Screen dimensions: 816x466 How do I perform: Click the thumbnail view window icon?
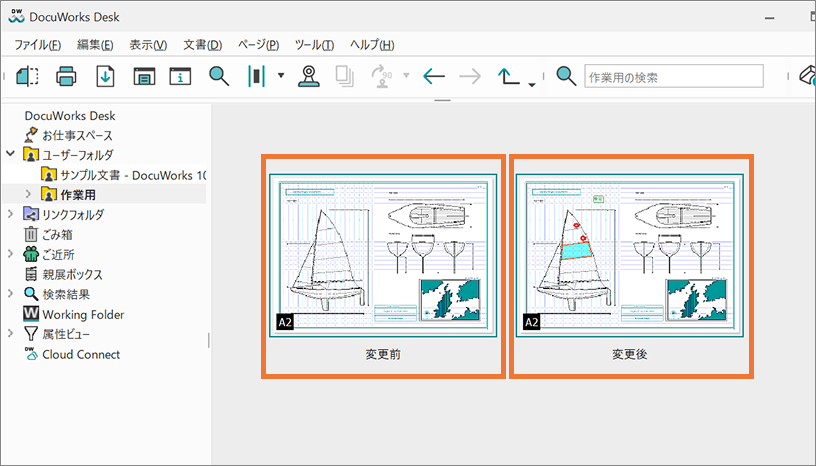144,76
